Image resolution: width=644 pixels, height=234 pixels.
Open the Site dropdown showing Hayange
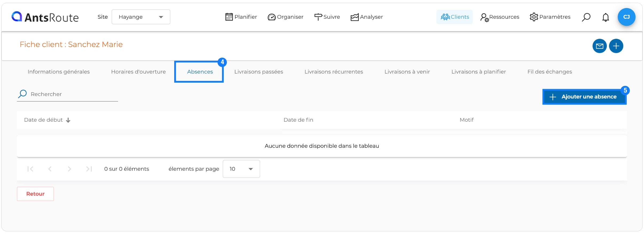coord(141,17)
